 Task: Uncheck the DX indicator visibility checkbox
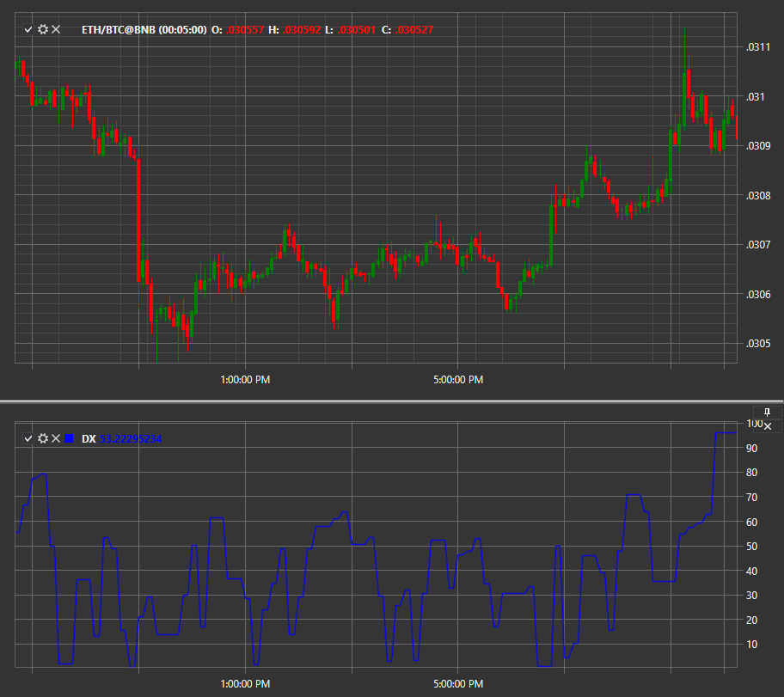[x=28, y=438]
